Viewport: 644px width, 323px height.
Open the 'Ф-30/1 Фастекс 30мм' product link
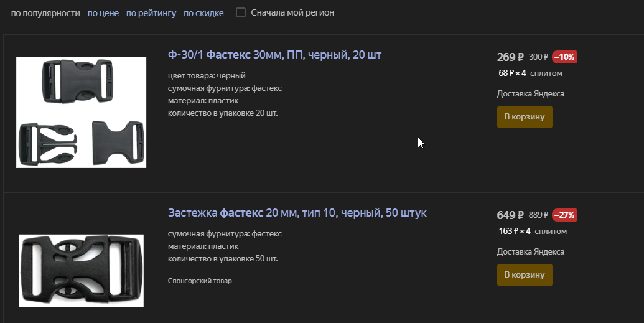pyautogui.click(x=275, y=55)
